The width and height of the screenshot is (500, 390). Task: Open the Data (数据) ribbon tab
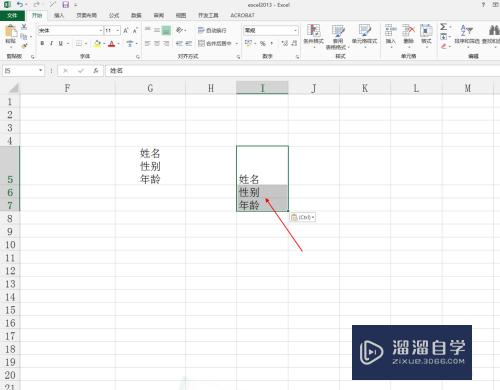coord(136,15)
